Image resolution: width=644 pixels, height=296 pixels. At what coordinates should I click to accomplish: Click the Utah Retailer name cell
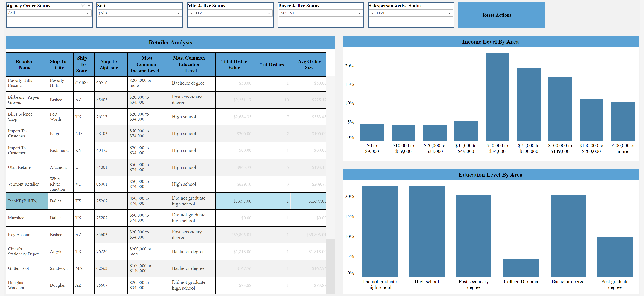click(27, 167)
